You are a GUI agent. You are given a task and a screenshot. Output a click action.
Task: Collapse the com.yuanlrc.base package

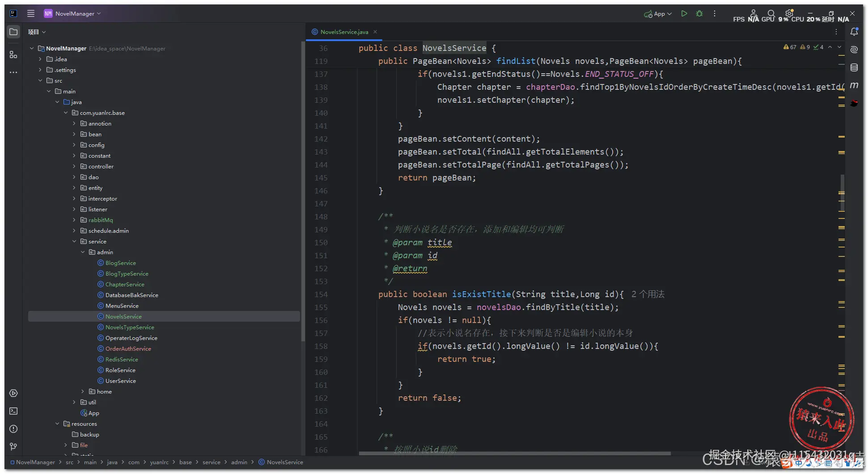[66, 113]
